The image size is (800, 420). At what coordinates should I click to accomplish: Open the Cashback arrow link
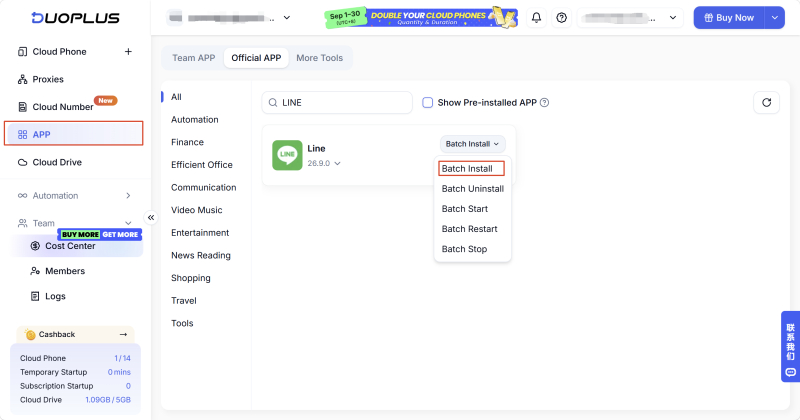click(x=123, y=334)
